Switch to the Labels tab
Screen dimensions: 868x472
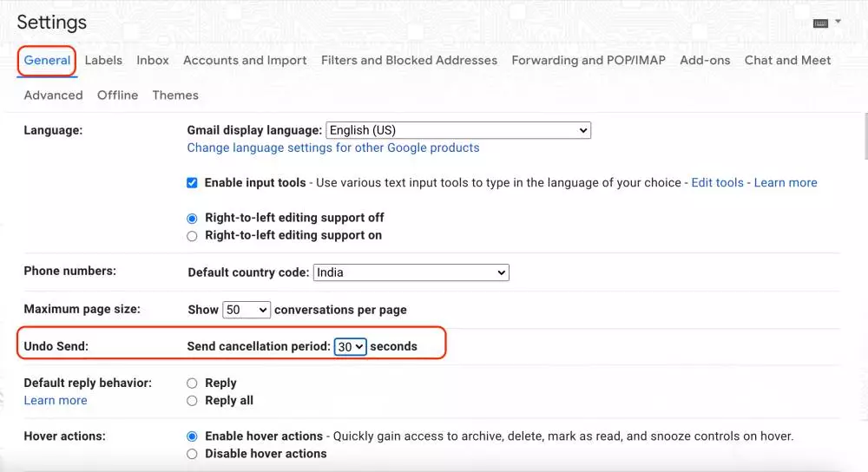[103, 61]
